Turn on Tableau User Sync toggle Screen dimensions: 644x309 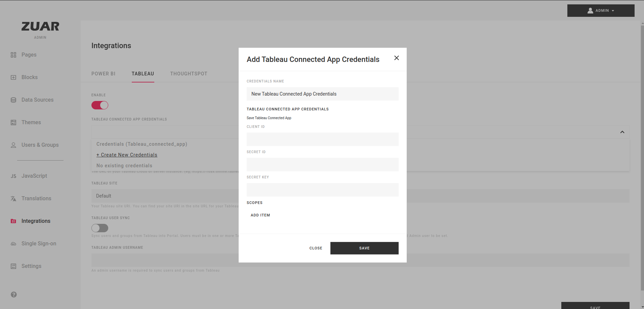click(100, 228)
